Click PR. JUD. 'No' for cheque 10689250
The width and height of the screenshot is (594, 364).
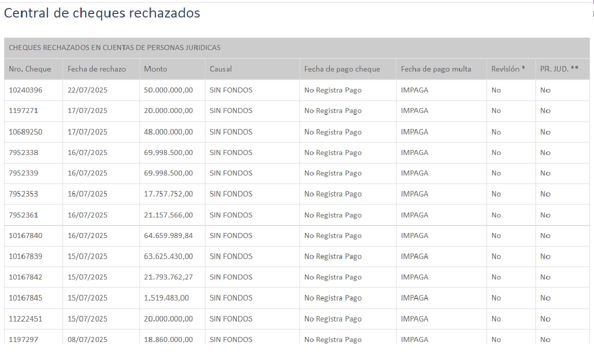point(545,132)
